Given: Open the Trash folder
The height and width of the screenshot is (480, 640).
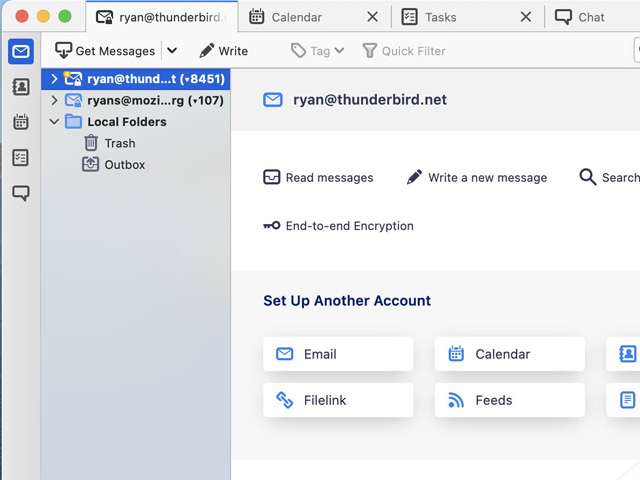Looking at the screenshot, I should pyautogui.click(x=136, y=143).
